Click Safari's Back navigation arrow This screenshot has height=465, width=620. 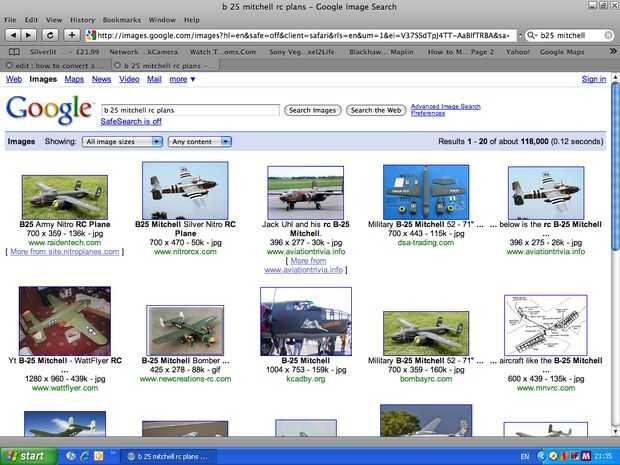click(13, 35)
